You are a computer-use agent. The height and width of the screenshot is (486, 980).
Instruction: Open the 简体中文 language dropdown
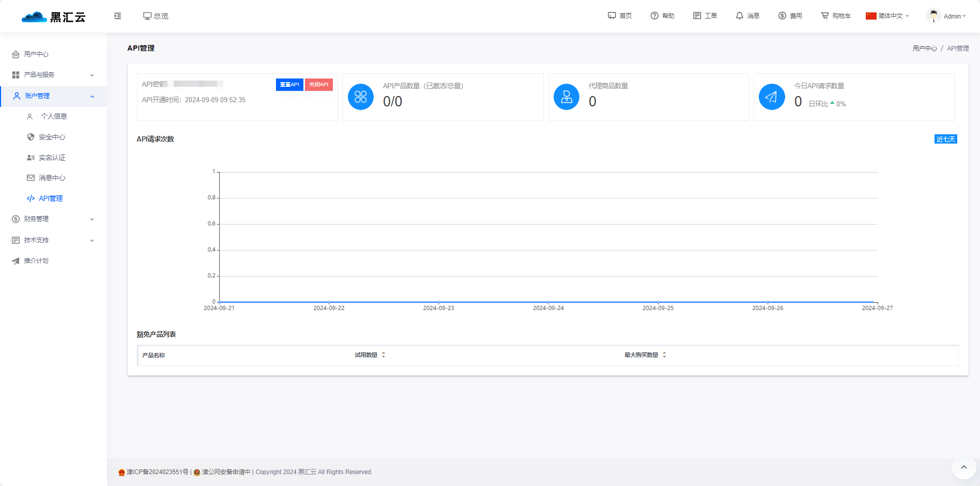[x=887, y=16]
